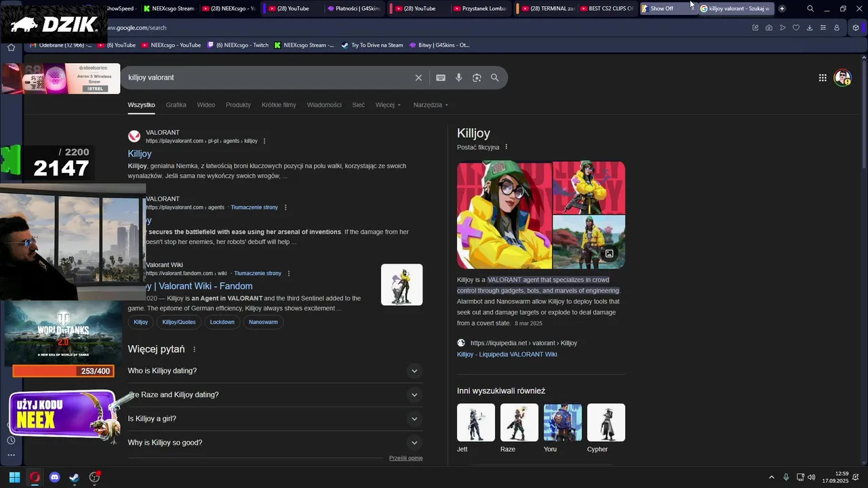Open the Cypher related search thumbnail
868x488 pixels.
[x=606, y=423]
